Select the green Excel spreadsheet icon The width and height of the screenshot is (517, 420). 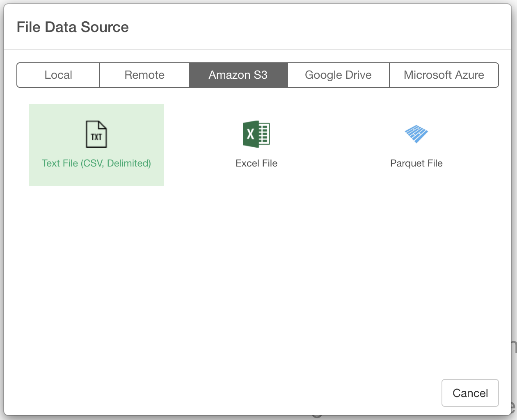[256, 134]
